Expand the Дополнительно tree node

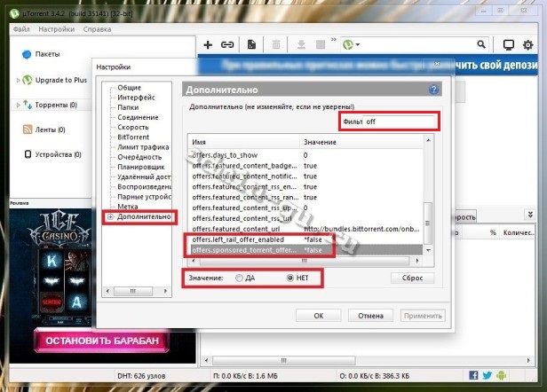(x=110, y=216)
